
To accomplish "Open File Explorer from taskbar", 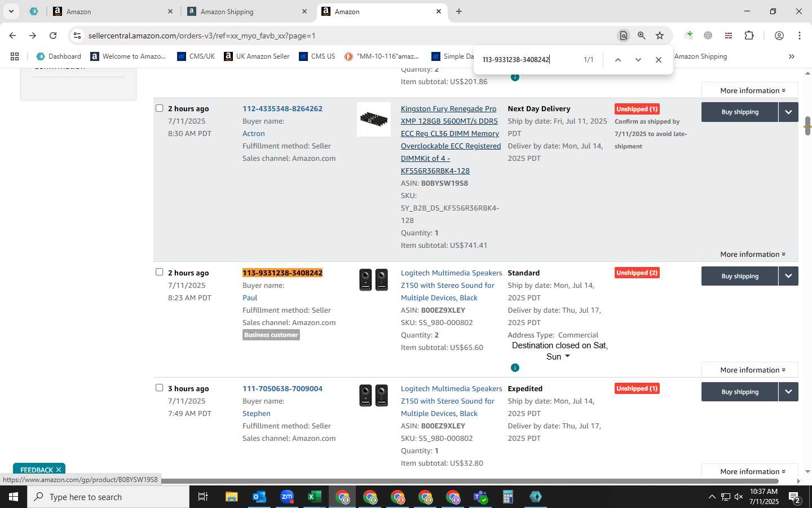I will point(232,497).
